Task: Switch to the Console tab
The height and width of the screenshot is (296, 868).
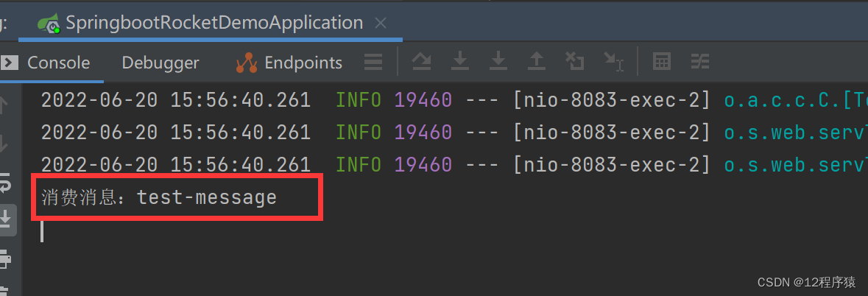Action: [x=58, y=63]
